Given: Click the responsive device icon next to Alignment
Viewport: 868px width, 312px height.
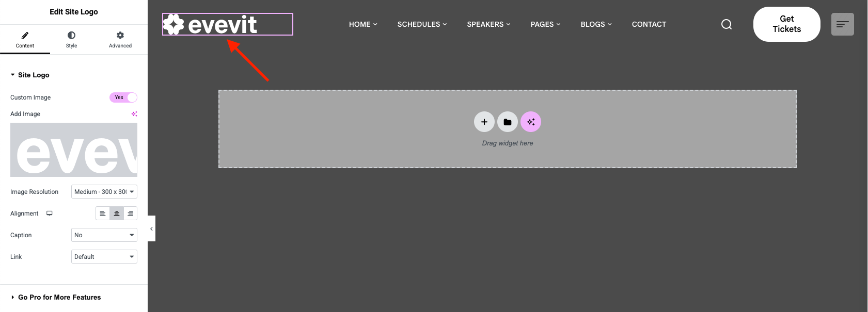Looking at the screenshot, I should pos(50,214).
